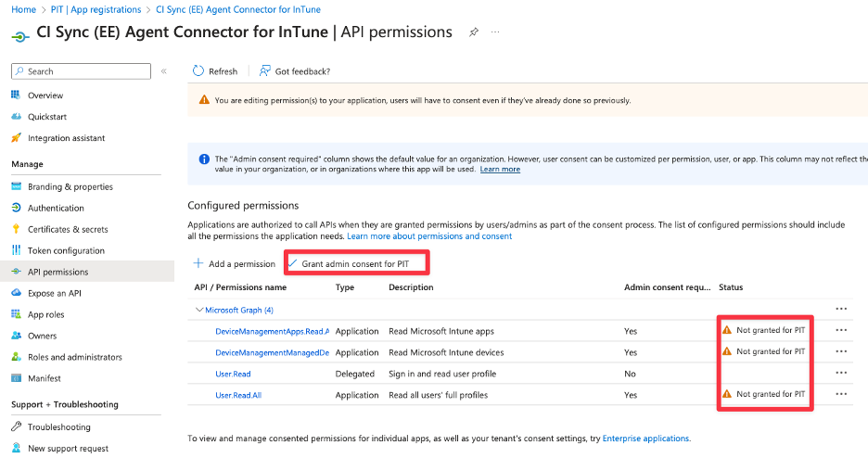Open Expose an API page

pos(54,293)
